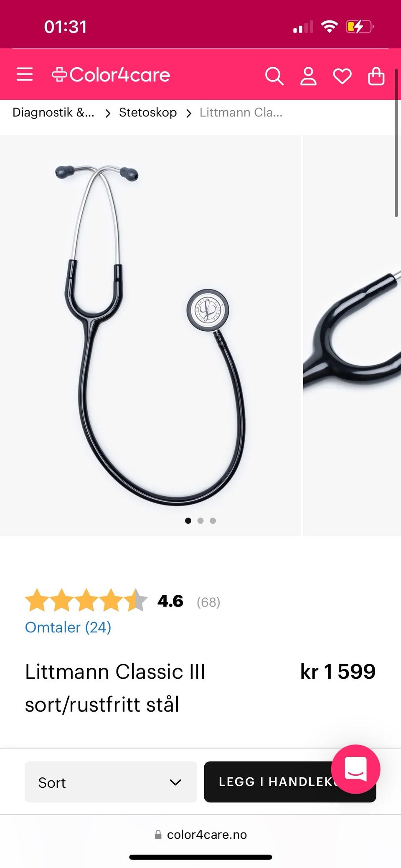Expand the Sort color dropdown
Image resolution: width=401 pixels, height=868 pixels.
pyautogui.click(x=111, y=782)
